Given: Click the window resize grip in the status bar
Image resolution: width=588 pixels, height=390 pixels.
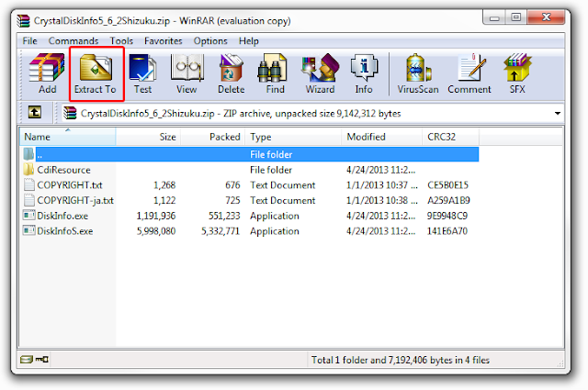Looking at the screenshot, I should coord(560,363).
